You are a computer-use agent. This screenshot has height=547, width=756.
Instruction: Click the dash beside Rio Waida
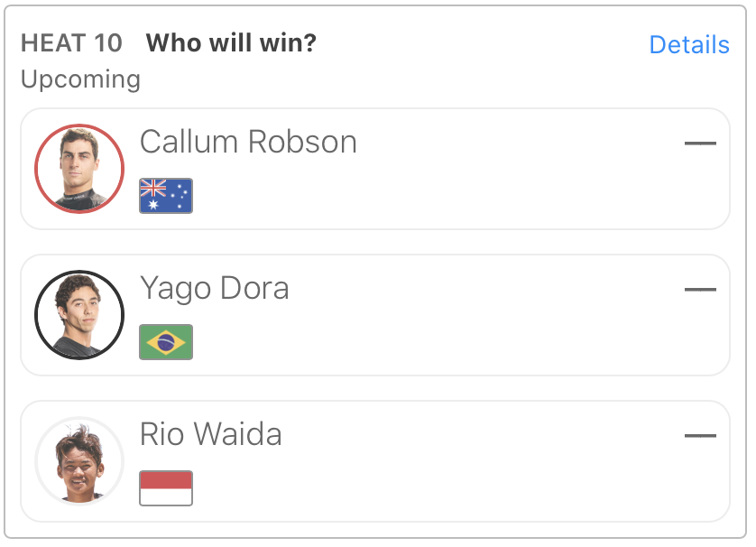(x=700, y=436)
